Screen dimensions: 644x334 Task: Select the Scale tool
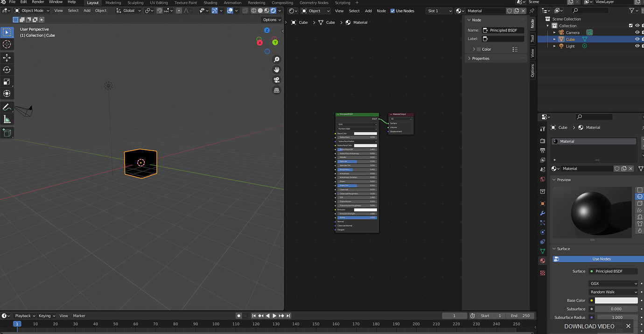7,82
